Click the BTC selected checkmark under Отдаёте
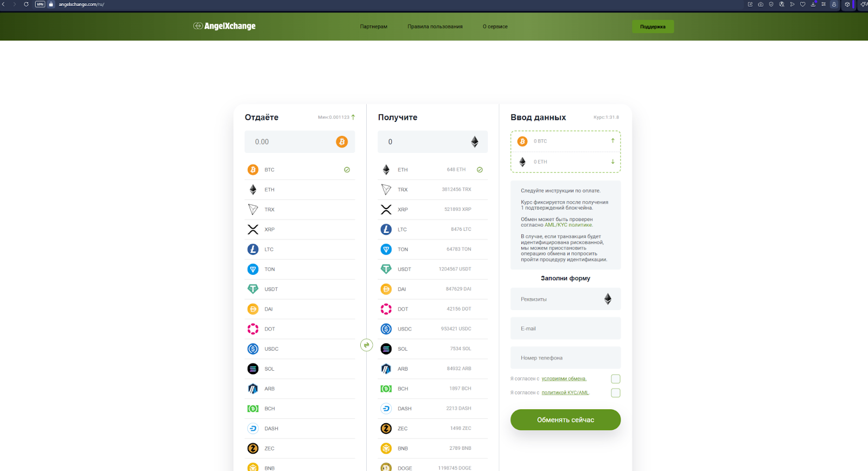Screen dimensions: 868x471 point(347,170)
